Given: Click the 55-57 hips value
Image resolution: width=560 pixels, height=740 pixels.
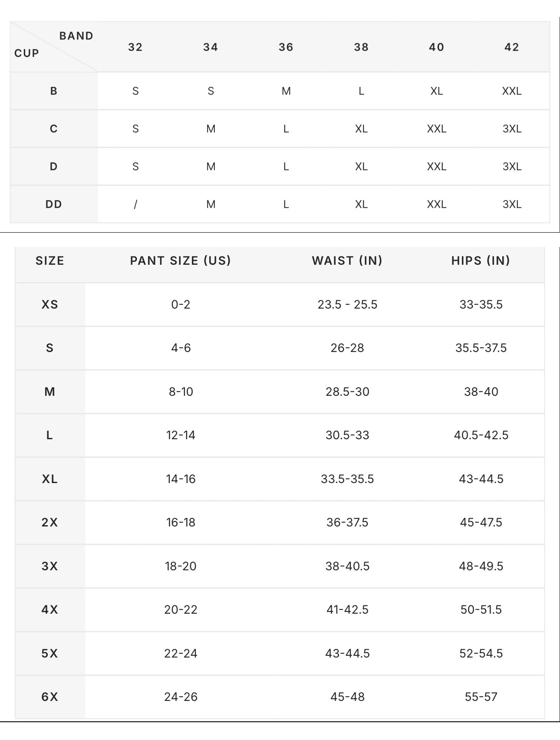Looking at the screenshot, I should [x=481, y=697].
